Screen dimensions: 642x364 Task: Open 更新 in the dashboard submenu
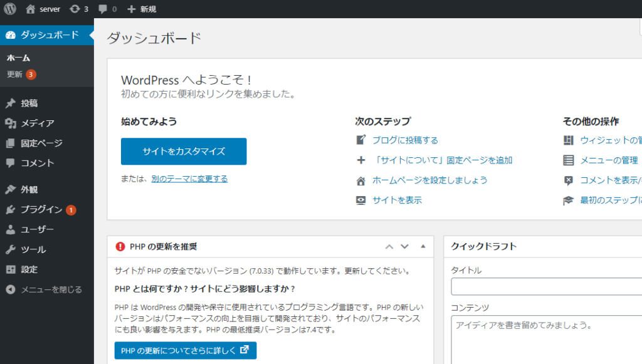point(15,75)
